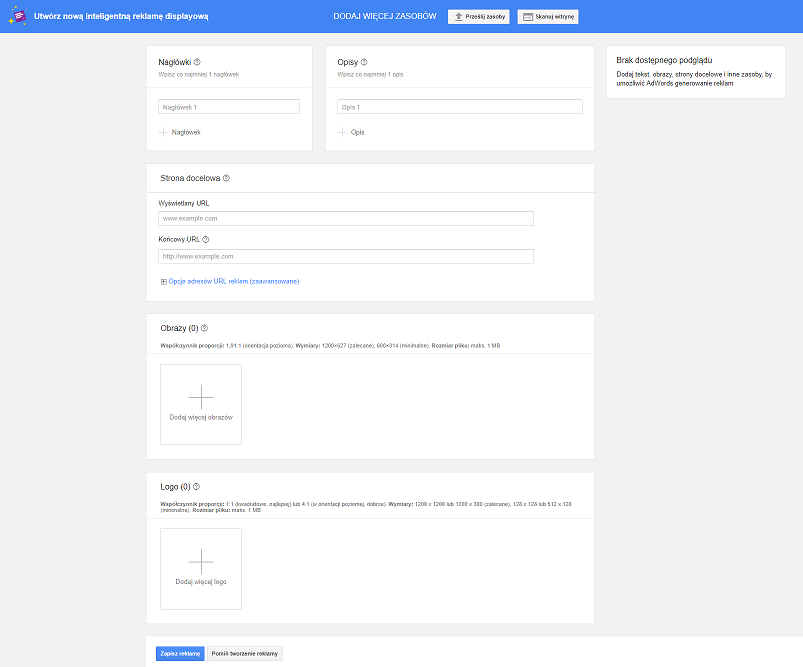The image size is (803, 667).
Task: Click the browser icon on Skanuj witrynę
Action: [x=527, y=16]
